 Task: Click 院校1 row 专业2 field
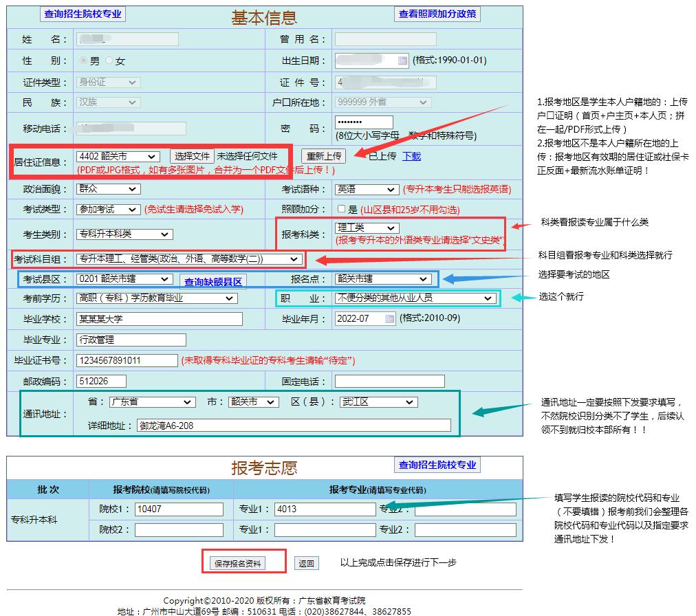tap(466, 509)
